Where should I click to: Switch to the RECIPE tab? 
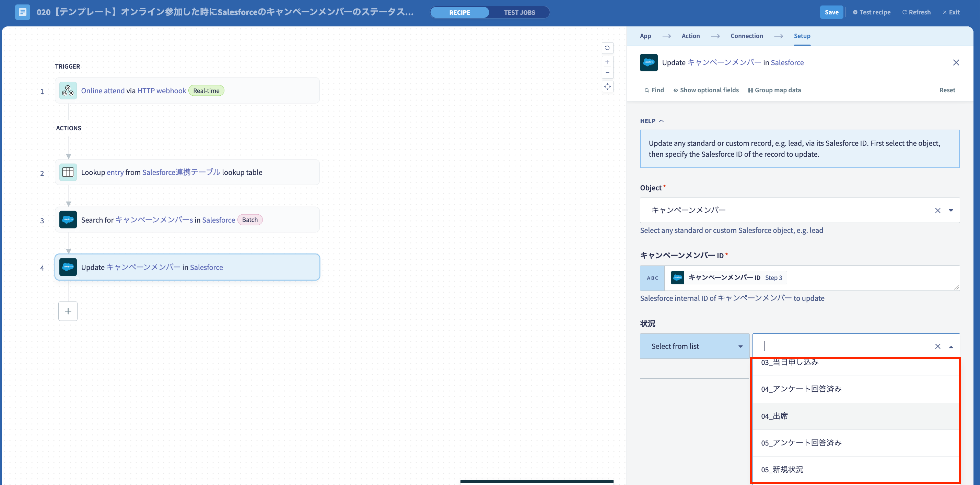(459, 12)
